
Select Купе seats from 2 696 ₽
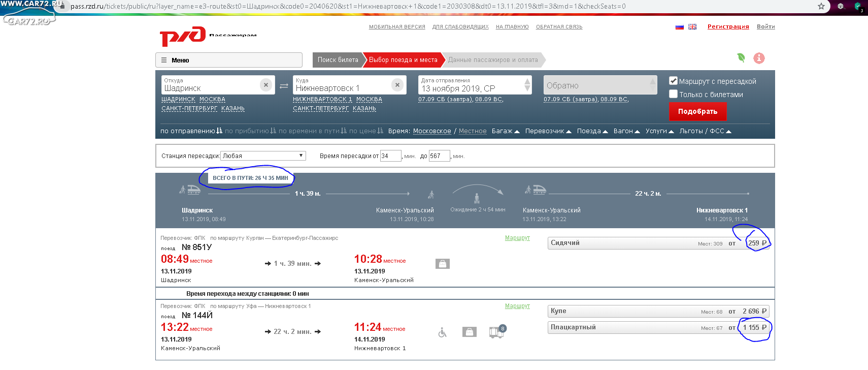tap(659, 311)
